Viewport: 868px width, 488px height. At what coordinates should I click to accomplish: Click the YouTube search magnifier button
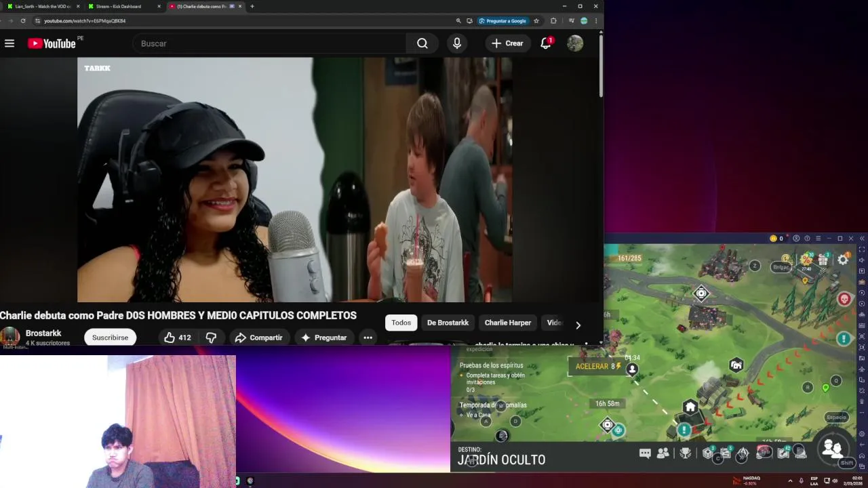pos(422,43)
